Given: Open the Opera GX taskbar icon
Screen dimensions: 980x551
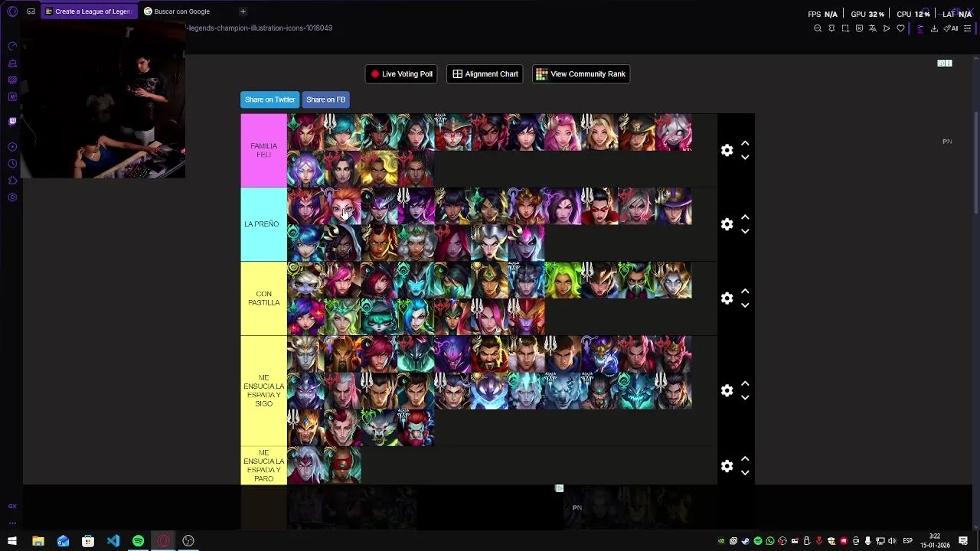Looking at the screenshot, I should (x=164, y=541).
